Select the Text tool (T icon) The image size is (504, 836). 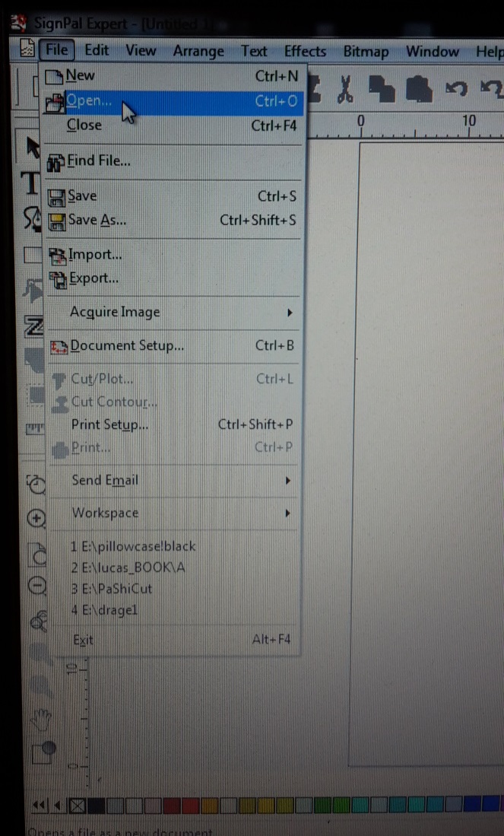coord(31,183)
